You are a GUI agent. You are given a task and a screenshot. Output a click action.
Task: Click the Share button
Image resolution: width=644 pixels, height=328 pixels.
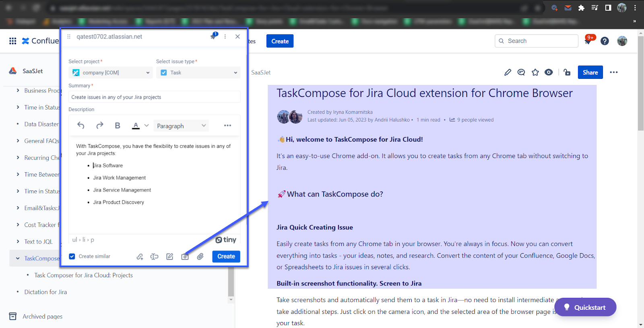pyautogui.click(x=590, y=72)
